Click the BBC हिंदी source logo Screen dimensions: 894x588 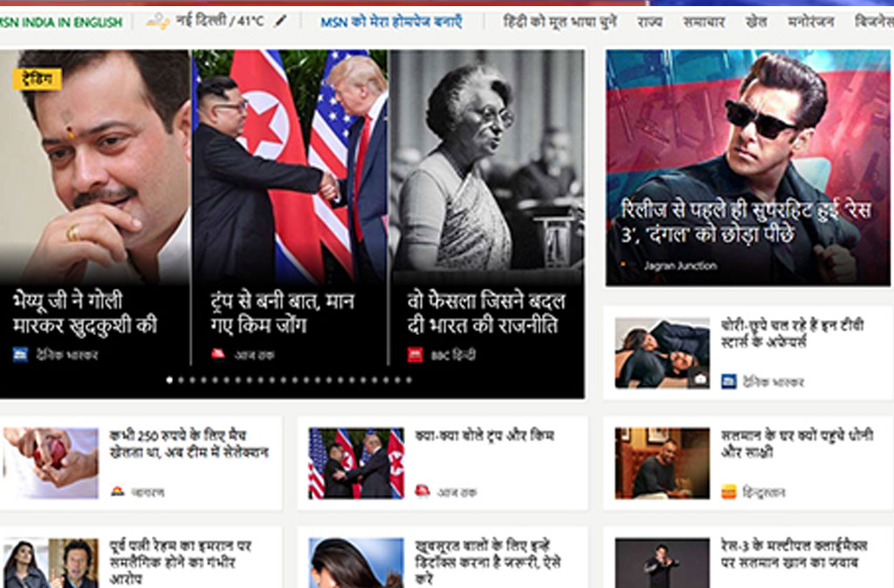point(416,354)
